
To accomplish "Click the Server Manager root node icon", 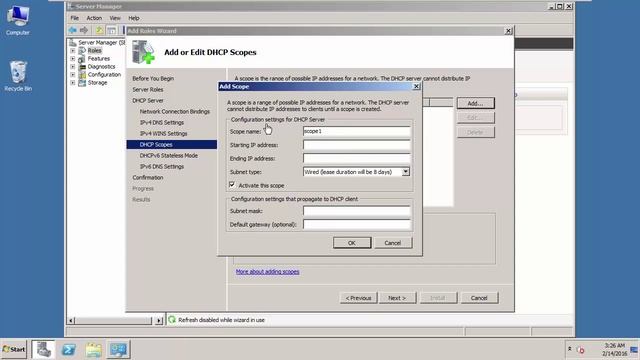I will coord(73,42).
